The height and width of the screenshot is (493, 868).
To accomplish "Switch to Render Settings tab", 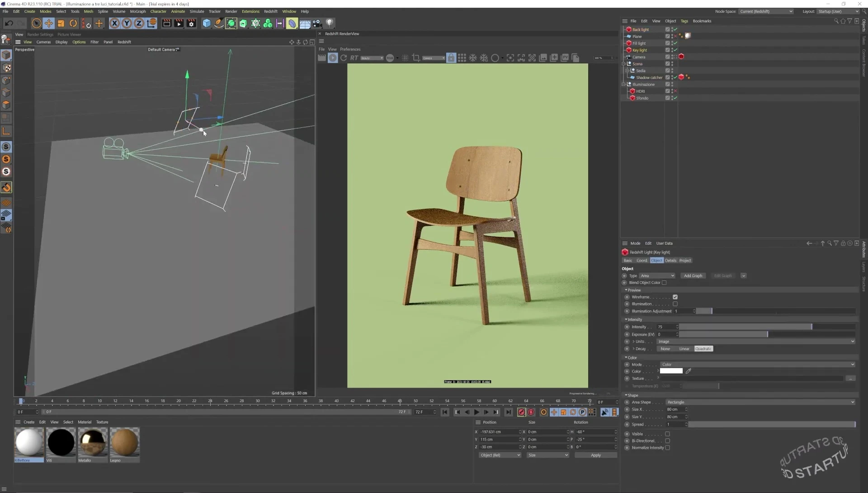I will 40,34.
